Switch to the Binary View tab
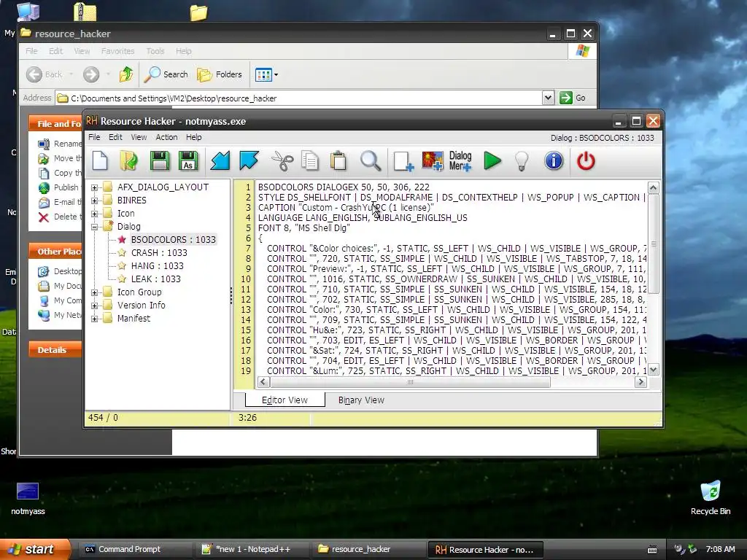The height and width of the screenshot is (560, 747). pos(361,400)
